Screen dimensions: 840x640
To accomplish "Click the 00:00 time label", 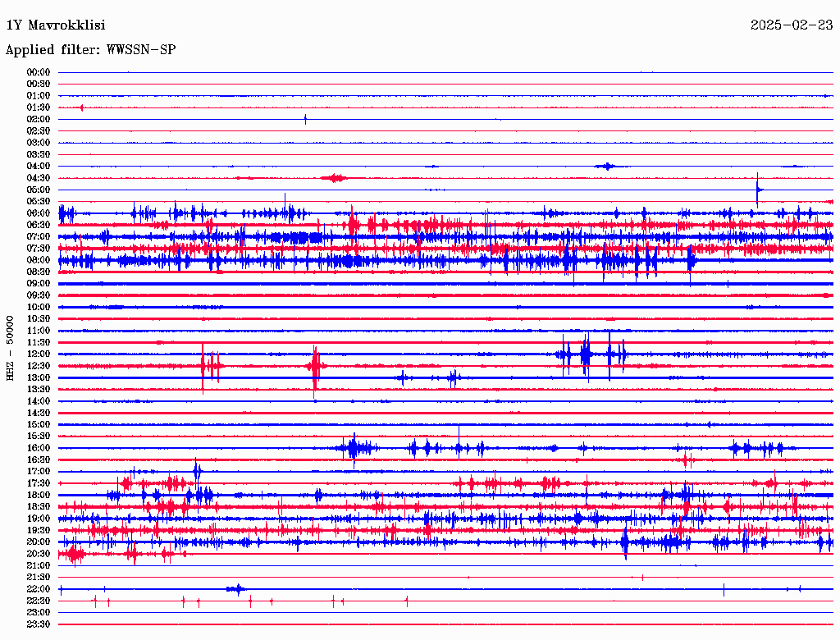I will [38, 72].
